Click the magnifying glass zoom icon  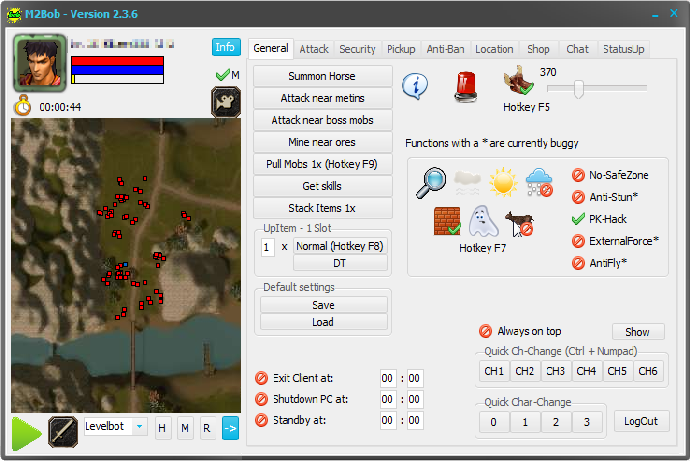click(x=431, y=183)
